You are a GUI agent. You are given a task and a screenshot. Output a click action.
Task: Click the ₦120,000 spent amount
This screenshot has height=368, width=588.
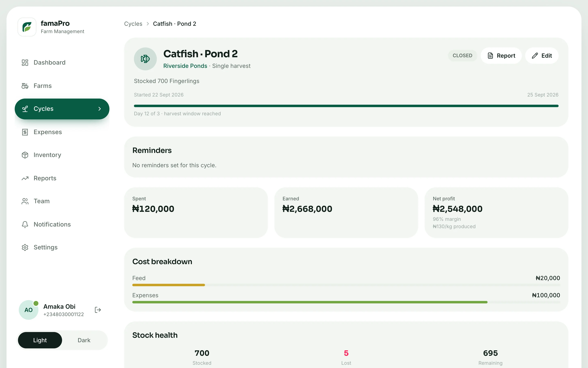pos(153,209)
